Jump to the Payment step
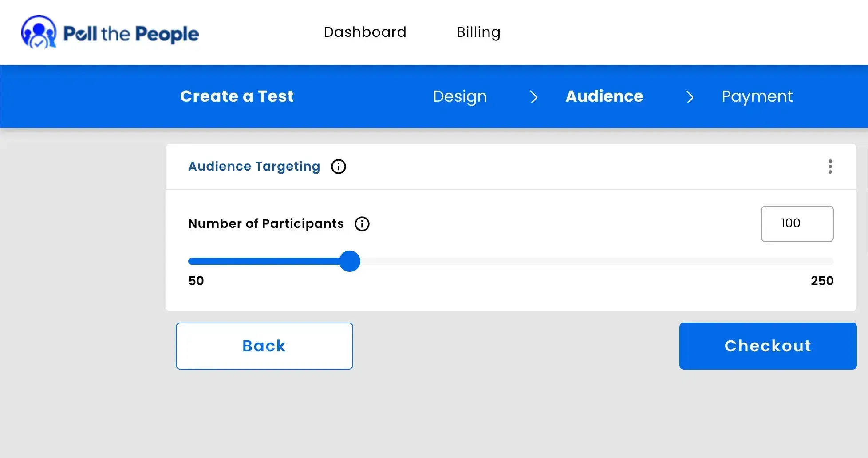Screen dimensions: 868x458 [757, 96]
